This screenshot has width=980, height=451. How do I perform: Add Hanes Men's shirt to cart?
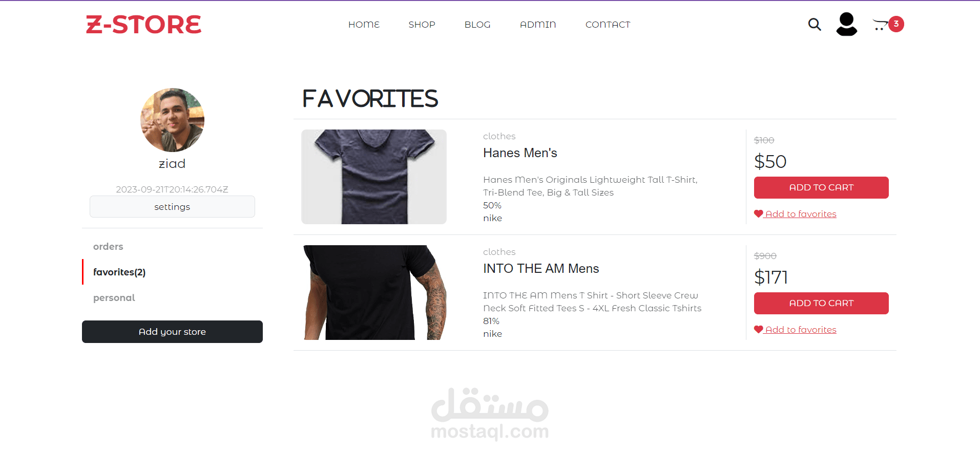pyautogui.click(x=821, y=187)
